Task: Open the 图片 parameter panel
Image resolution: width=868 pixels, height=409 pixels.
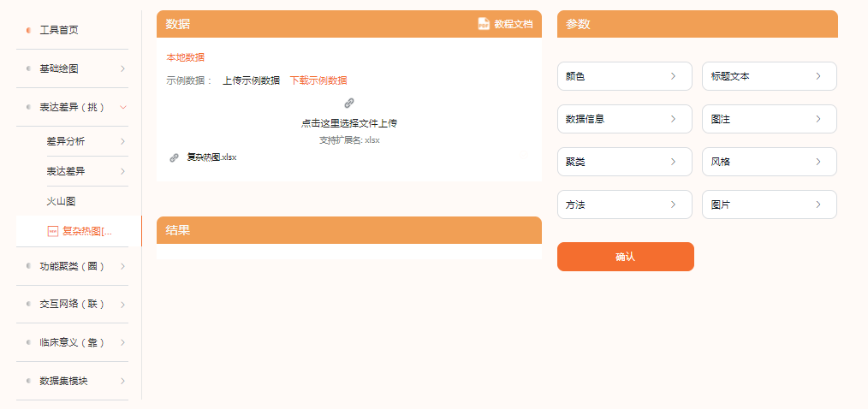Action: pyautogui.click(x=770, y=204)
